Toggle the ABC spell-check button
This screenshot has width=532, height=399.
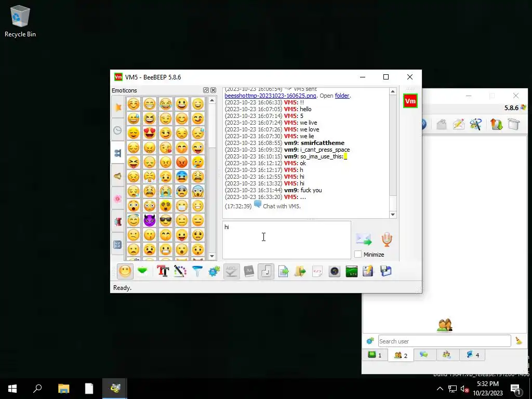pos(231,271)
